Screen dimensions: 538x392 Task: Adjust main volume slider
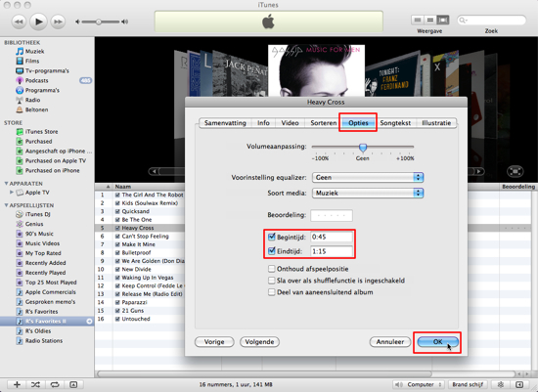pos(99,22)
